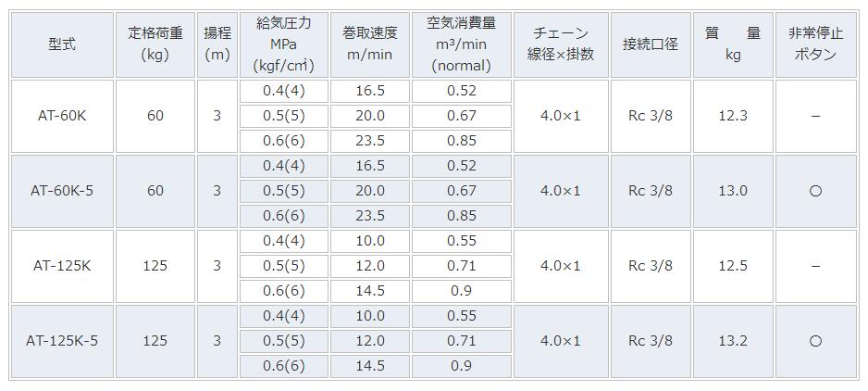
Task: Click the AT-125K model name
Action: coord(62,266)
